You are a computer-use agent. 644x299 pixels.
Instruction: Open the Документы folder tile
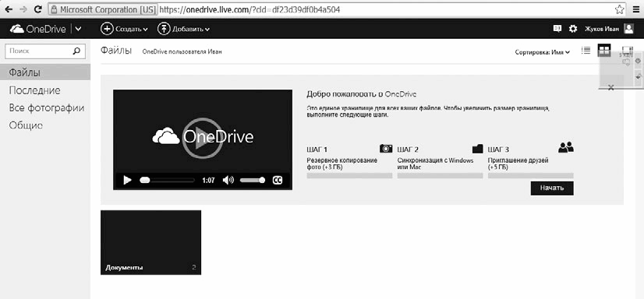tap(150, 242)
